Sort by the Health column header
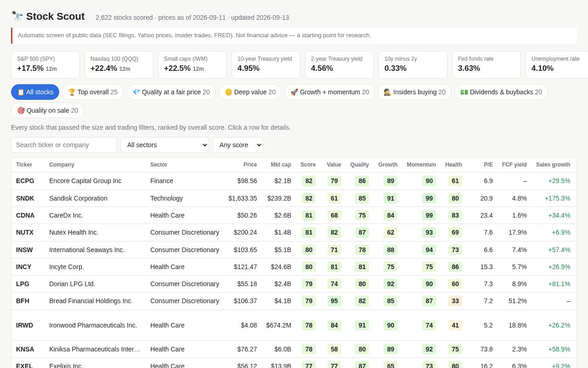The height and width of the screenshot is (368, 588). pos(454,165)
